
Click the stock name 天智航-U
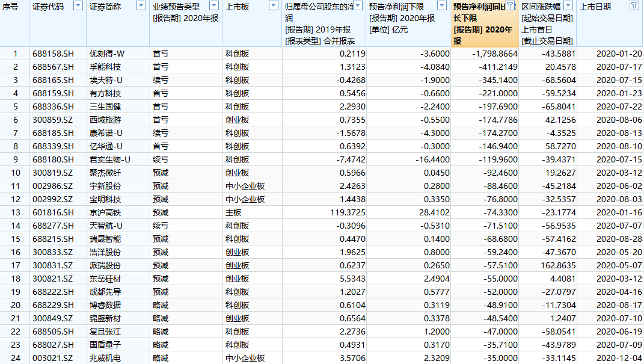pos(106,226)
